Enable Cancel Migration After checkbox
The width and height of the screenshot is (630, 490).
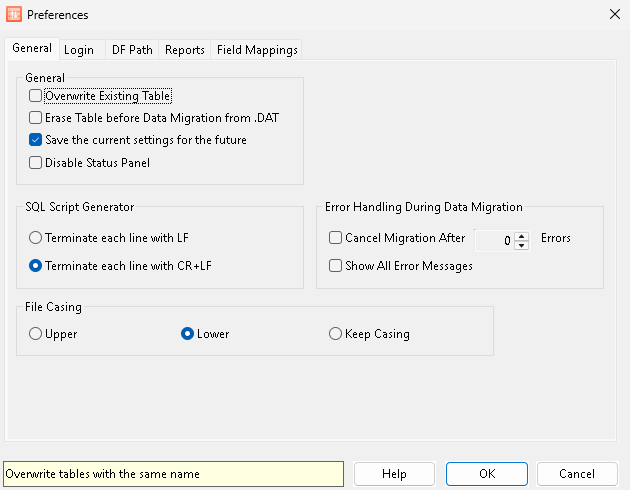(x=336, y=238)
